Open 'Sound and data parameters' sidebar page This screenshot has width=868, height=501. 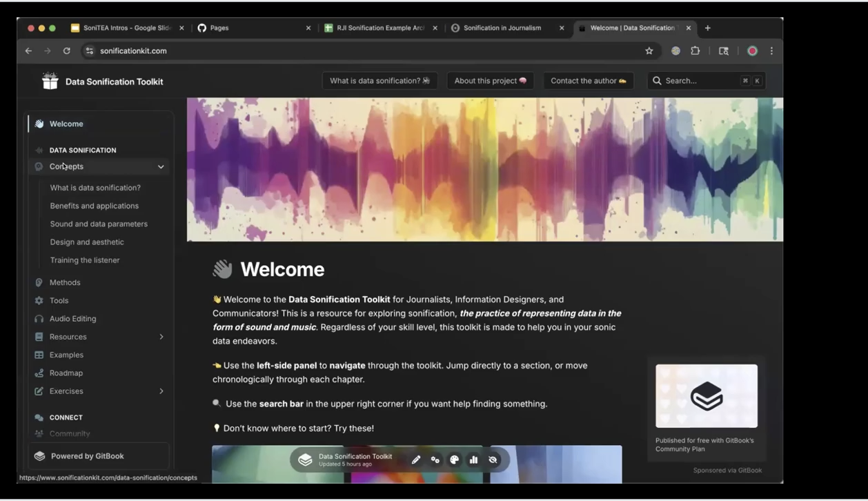99,224
